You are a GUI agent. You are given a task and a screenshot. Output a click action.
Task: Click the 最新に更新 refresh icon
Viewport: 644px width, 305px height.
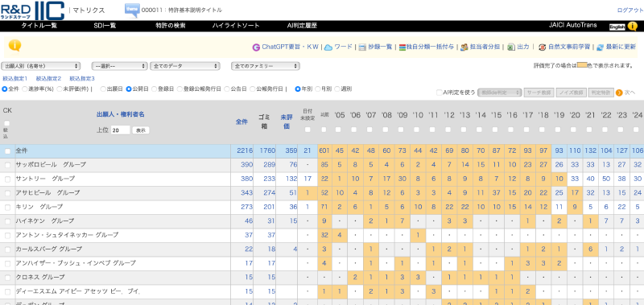pos(600,47)
